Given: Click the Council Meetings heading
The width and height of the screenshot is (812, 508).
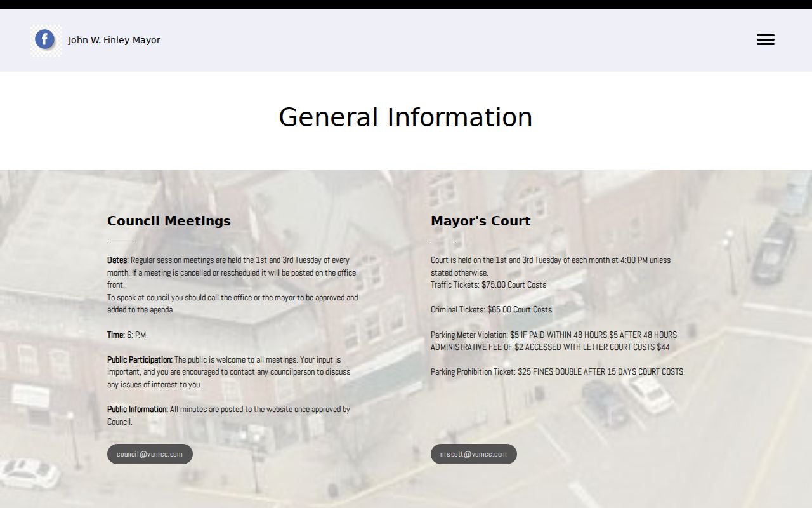Looking at the screenshot, I should (169, 221).
